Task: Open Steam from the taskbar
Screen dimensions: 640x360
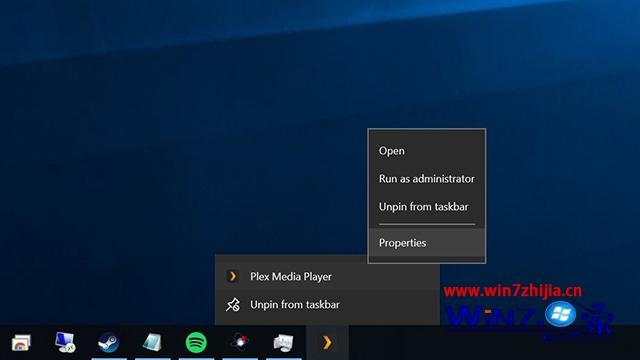Action: 109,342
